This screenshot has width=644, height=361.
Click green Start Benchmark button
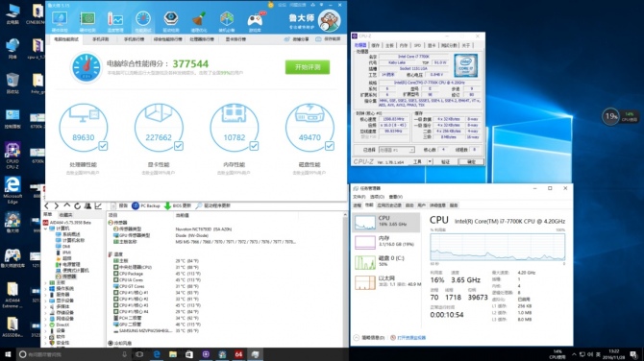pos(308,67)
